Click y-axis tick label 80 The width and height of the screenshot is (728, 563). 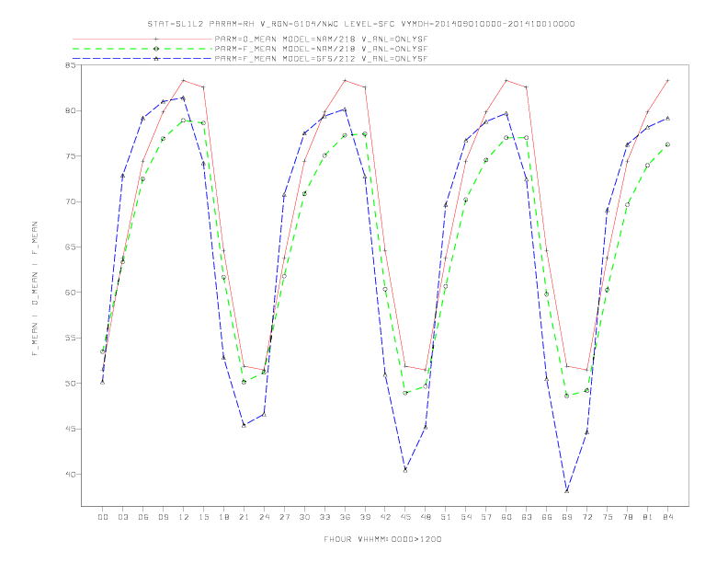pyautogui.click(x=70, y=110)
